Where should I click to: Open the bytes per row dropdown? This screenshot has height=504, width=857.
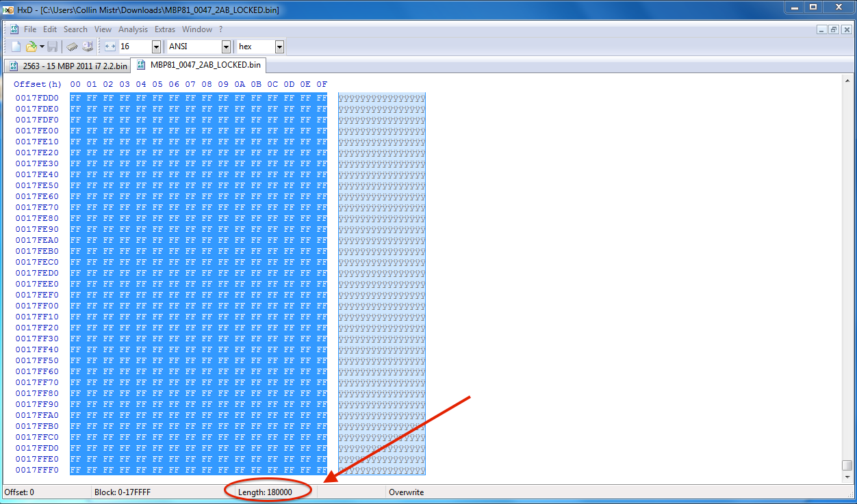[x=156, y=47]
